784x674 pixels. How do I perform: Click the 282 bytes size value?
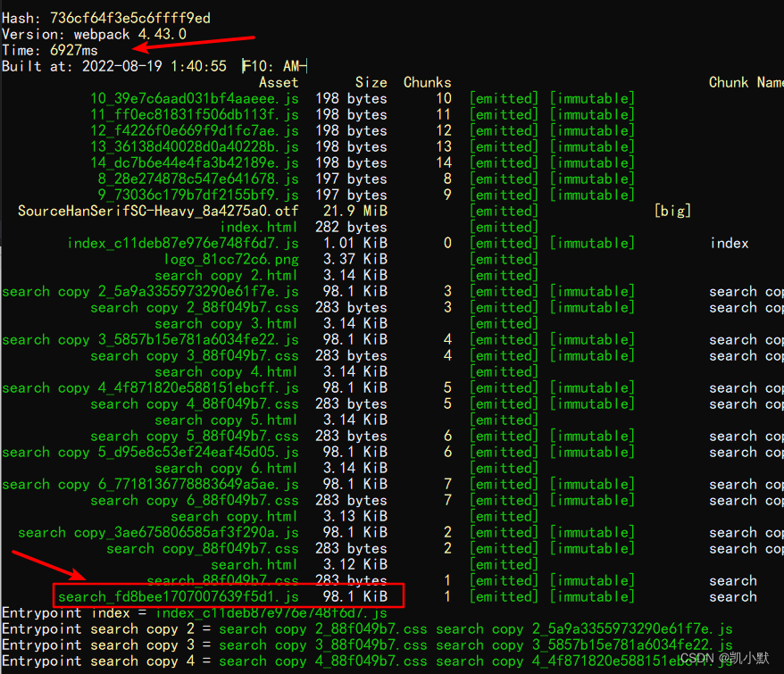[351, 227]
